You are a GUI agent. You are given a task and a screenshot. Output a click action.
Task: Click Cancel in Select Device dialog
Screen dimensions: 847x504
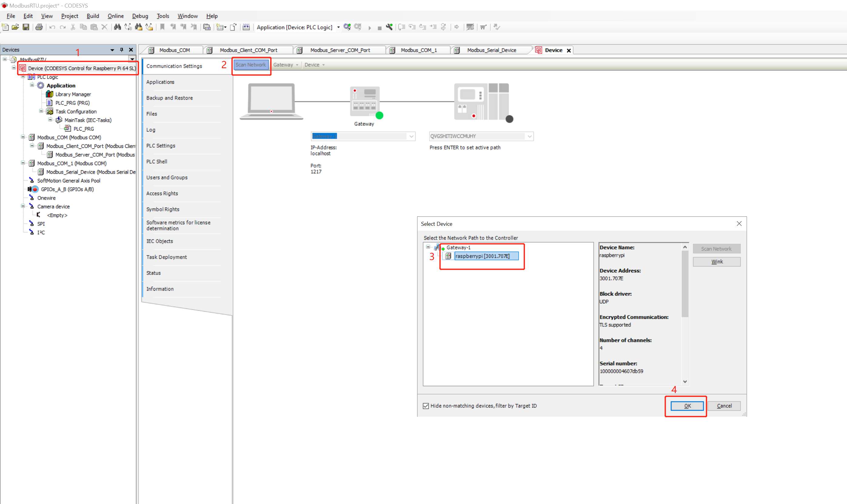(724, 406)
